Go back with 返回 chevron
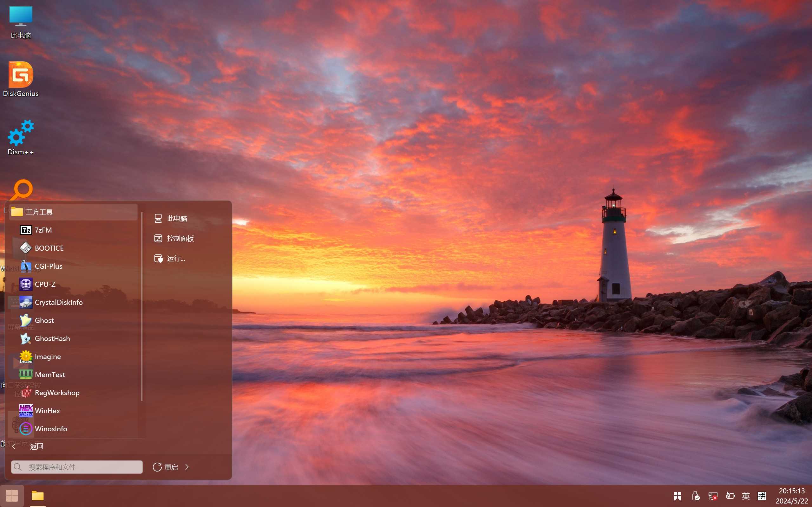 point(14,446)
